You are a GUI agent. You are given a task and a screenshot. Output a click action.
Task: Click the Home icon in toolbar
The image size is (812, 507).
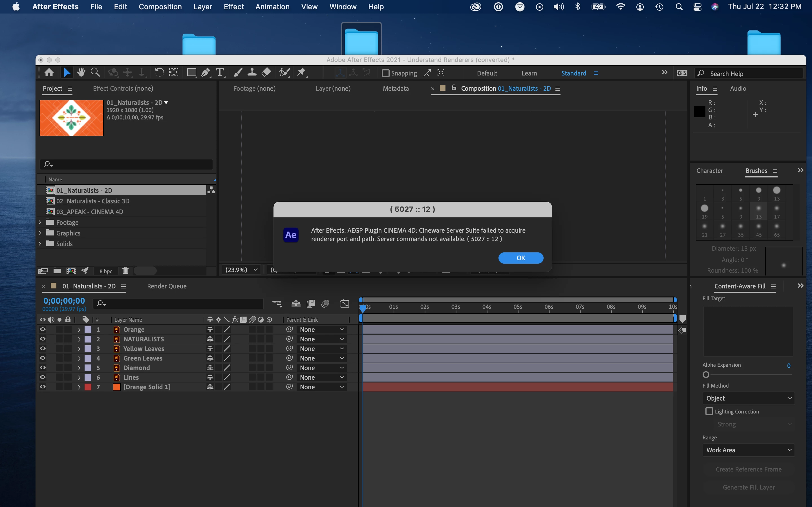(x=49, y=72)
